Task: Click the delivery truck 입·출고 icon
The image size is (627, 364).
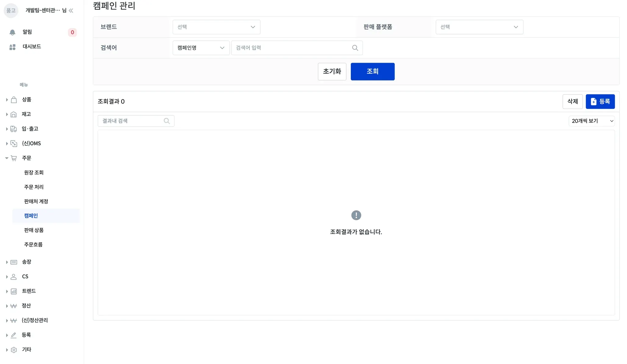Action: pyautogui.click(x=14, y=129)
